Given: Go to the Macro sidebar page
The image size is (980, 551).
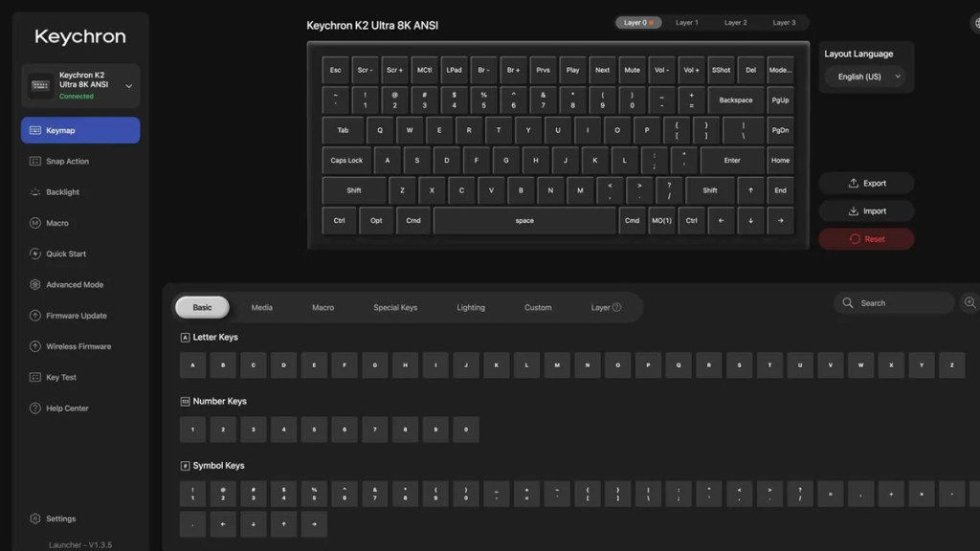Looking at the screenshot, I should (x=80, y=223).
